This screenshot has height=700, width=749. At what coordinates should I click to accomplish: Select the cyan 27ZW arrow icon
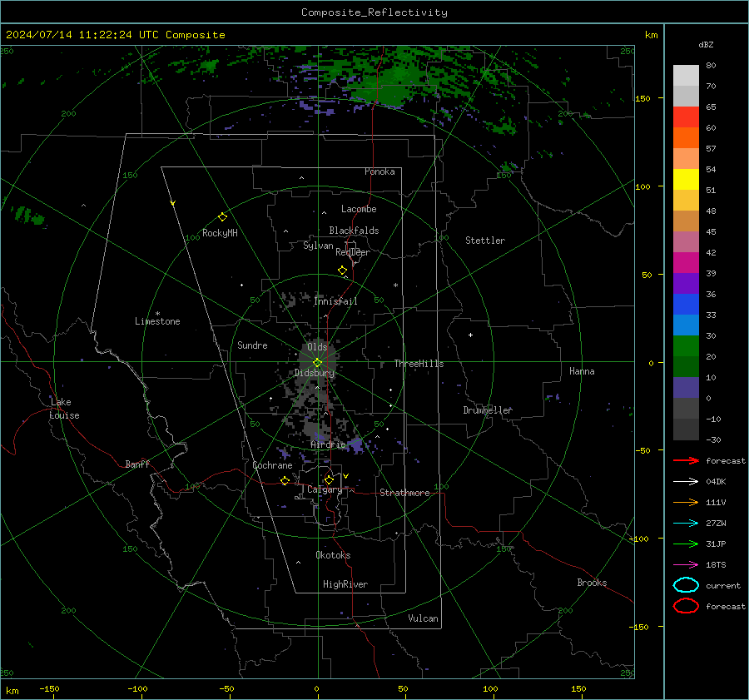(686, 524)
